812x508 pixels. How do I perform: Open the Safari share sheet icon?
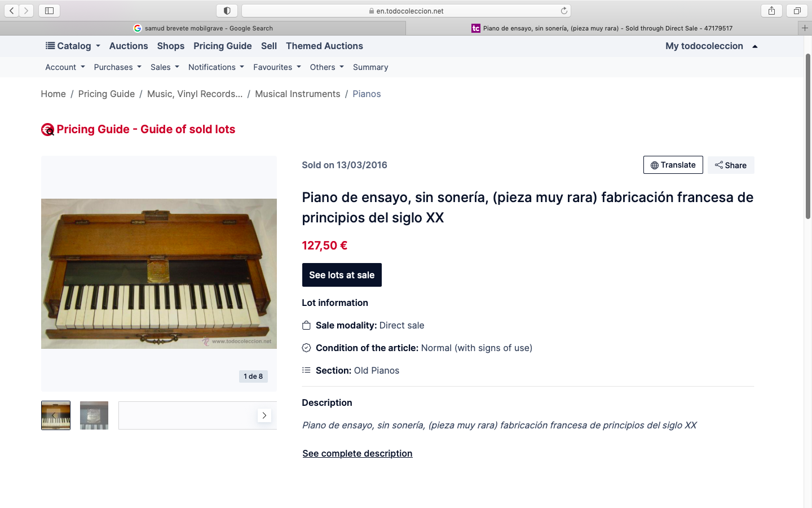point(771,11)
